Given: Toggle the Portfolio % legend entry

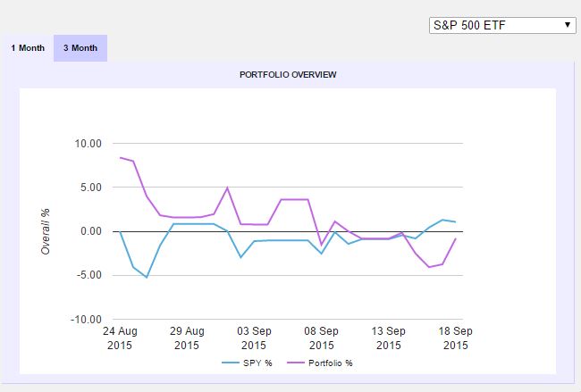Looking at the screenshot, I should tap(320, 363).
